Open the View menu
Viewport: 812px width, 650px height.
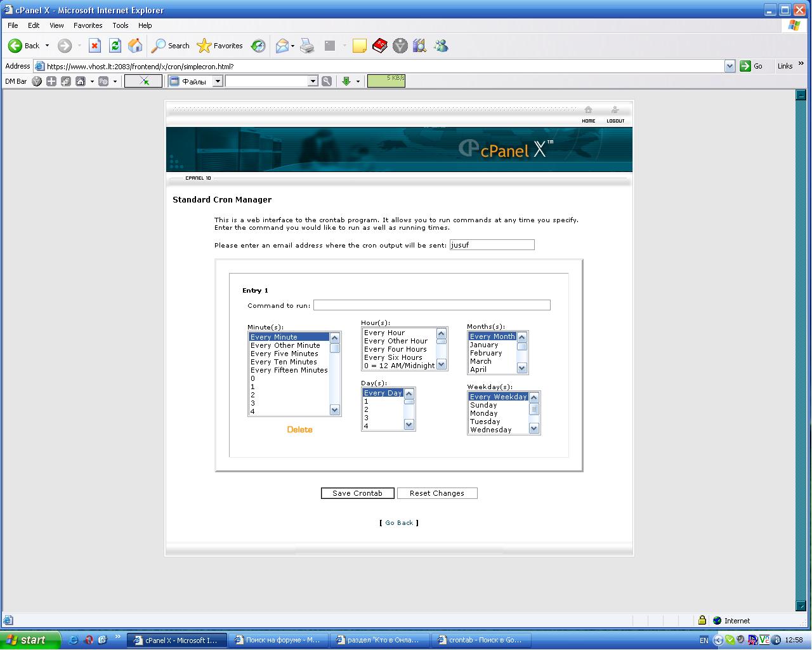(x=56, y=25)
